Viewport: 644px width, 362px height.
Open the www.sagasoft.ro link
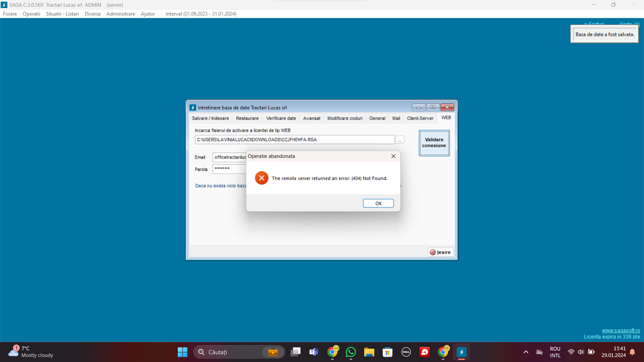pyautogui.click(x=621, y=330)
